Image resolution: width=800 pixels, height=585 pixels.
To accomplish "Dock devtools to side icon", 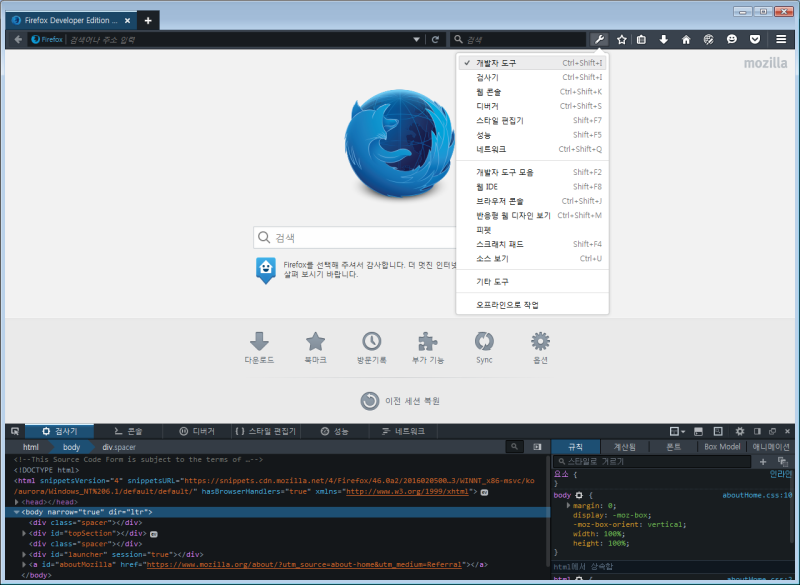I will (757, 431).
